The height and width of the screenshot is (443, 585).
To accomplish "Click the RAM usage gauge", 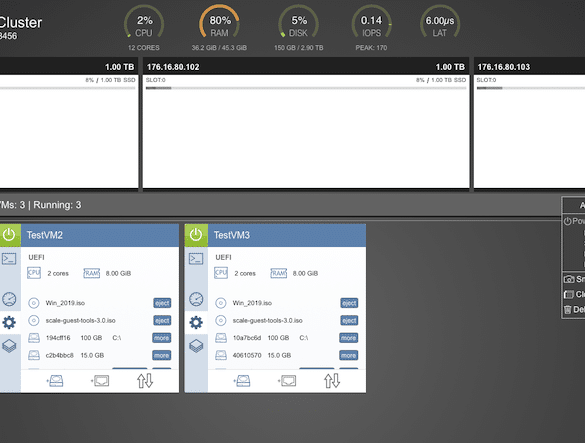I will [219, 23].
